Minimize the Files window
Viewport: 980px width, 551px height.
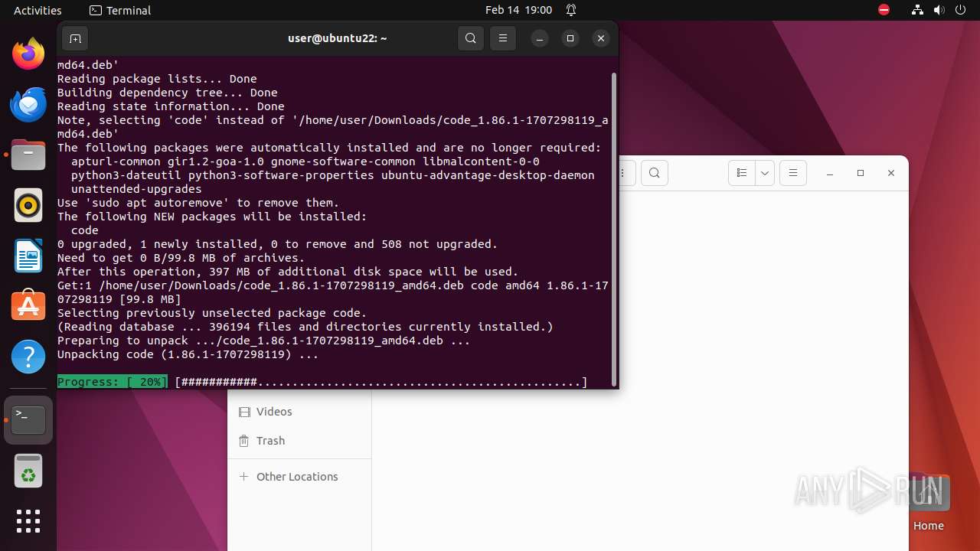pyautogui.click(x=830, y=174)
